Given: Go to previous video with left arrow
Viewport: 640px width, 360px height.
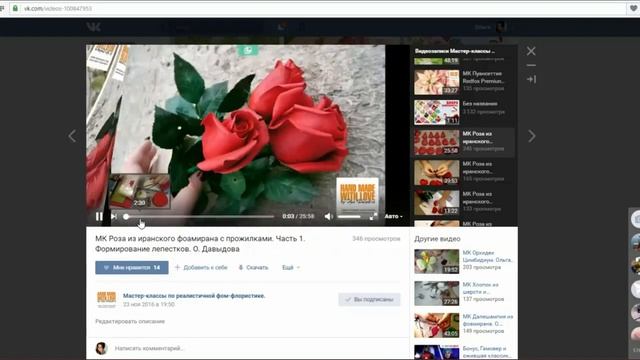Looking at the screenshot, I should (72, 136).
